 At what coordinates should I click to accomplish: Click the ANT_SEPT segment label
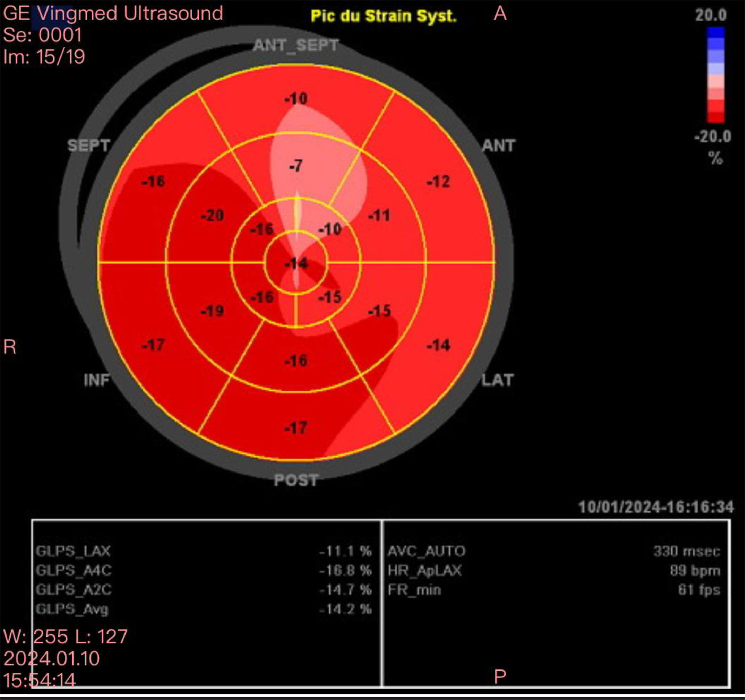[x=296, y=45]
